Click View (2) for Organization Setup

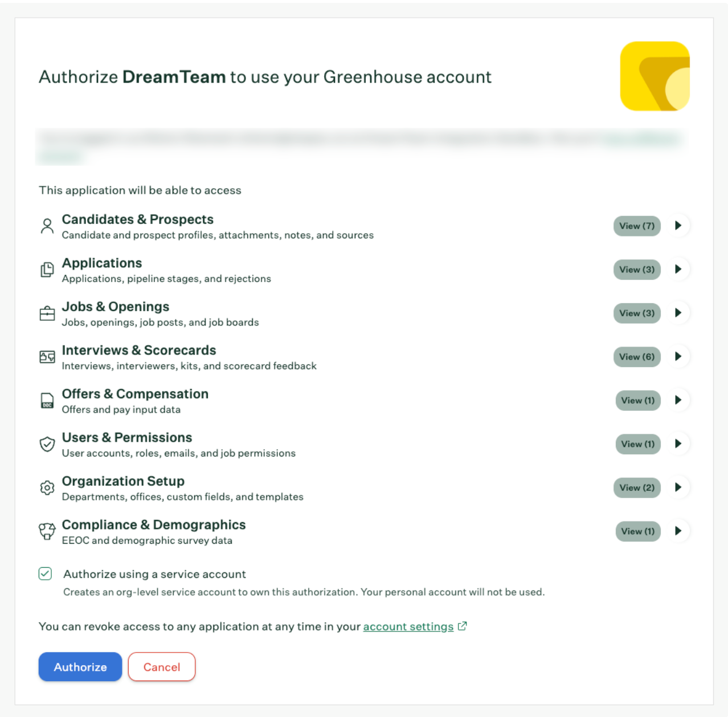(x=637, y=487)
